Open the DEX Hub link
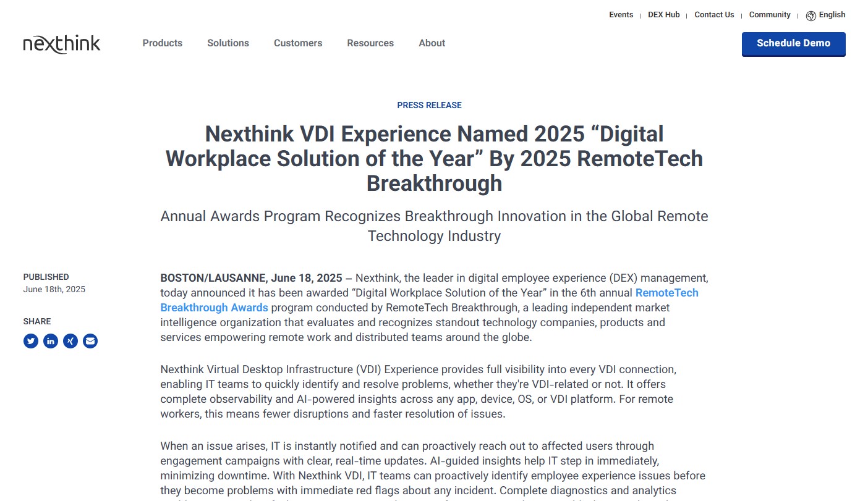This screenshot has width=868, height=501. pyautogui.click(x=664, y=15)
